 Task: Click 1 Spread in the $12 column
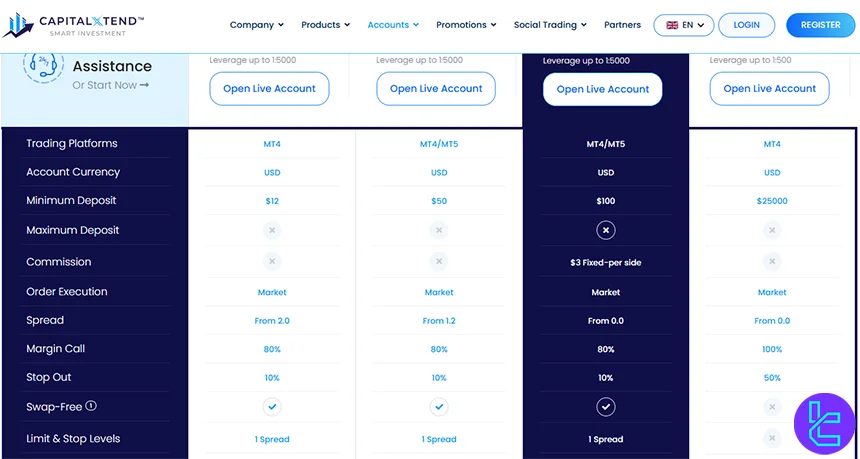click(x=272, y=439)
